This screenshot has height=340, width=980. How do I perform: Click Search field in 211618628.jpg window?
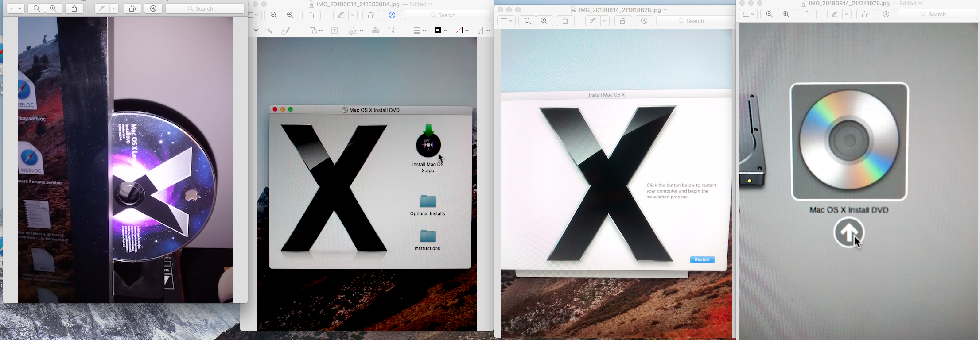point(695,21)
